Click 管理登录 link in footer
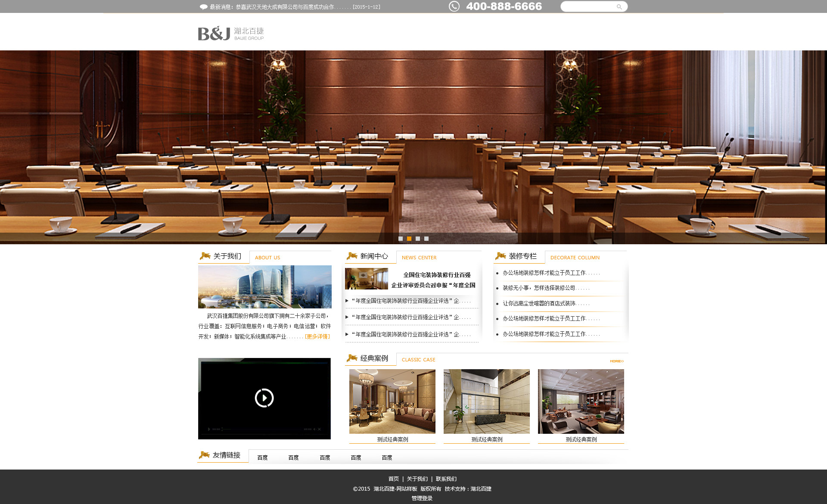The image size is (827, 504). (x=422, y=498)
